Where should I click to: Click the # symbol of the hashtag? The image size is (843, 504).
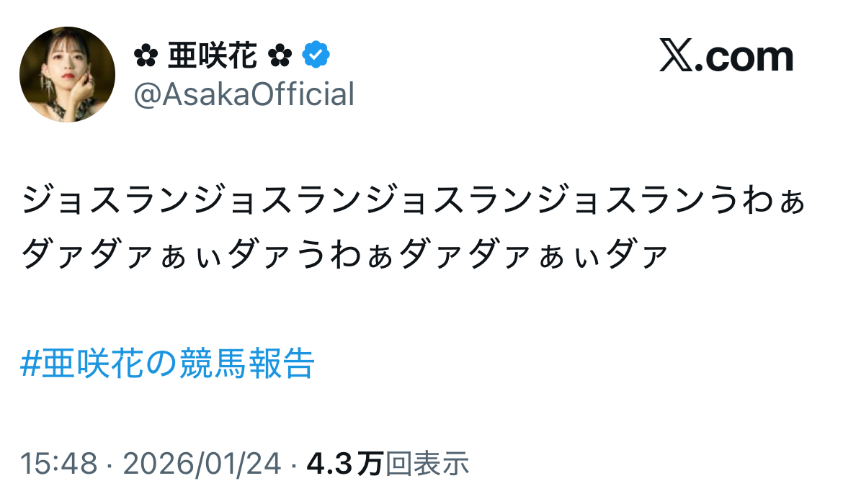[30, 365]
